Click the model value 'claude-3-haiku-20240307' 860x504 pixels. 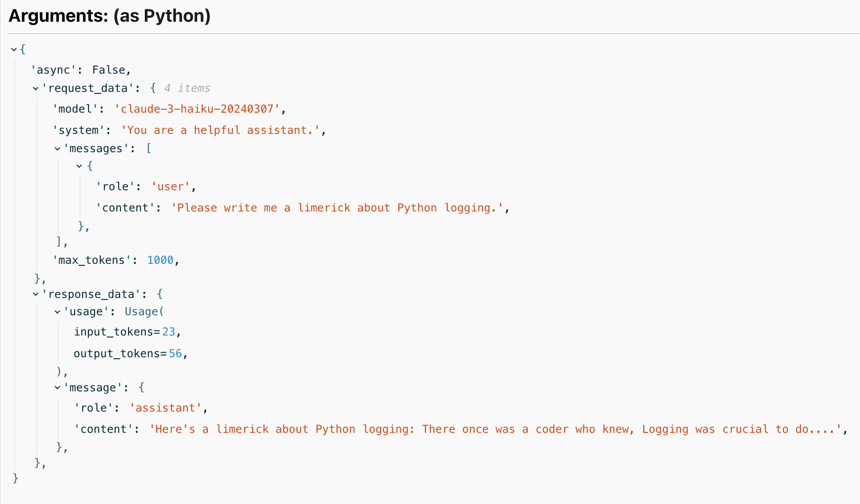197,109
